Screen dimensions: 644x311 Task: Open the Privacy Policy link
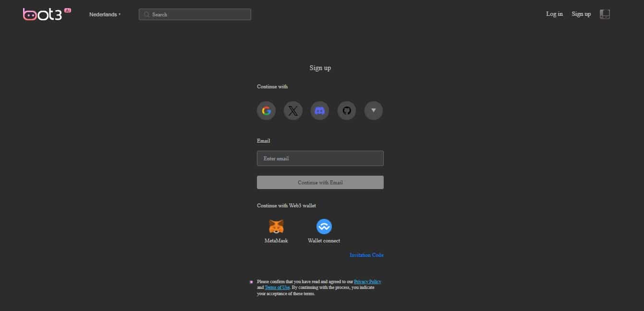367,282
